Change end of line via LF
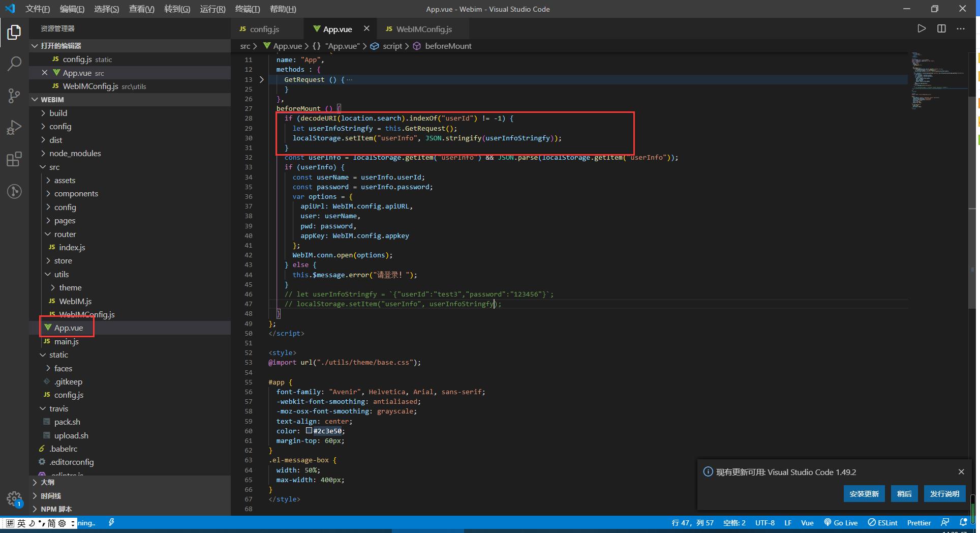 click(x=787, y=522)
